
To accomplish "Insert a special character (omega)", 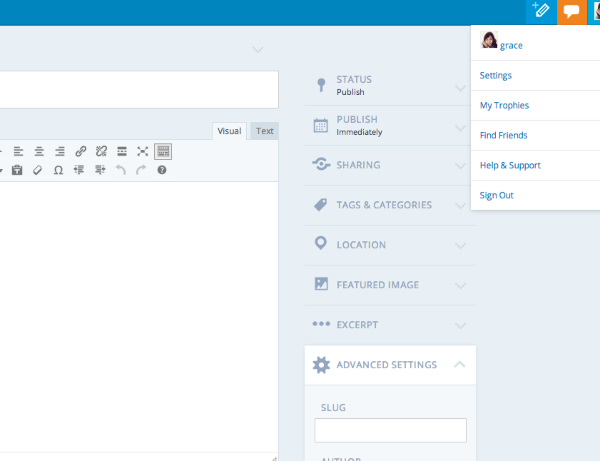I will tap(58, 170).
